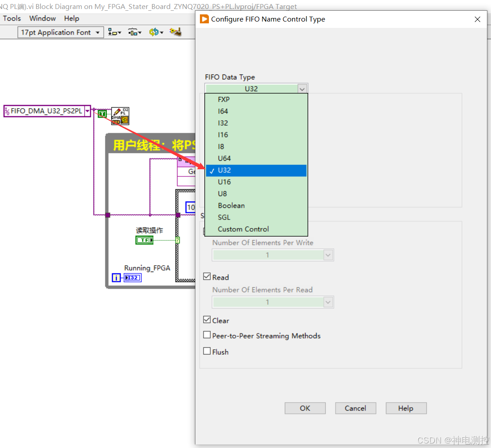This screenshot has height=448, width=491.
Task: Click the OK button
Action: pyautogui.click(x=305, y=408)
